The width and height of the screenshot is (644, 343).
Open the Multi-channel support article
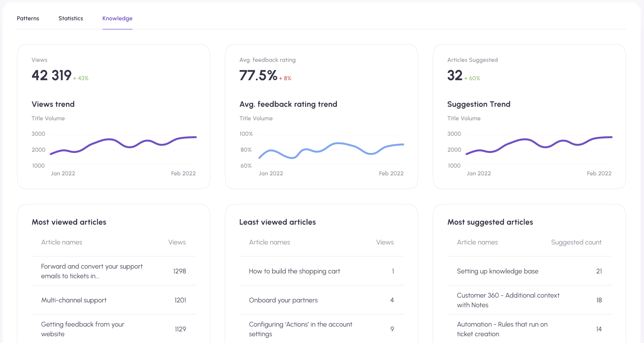74,300
